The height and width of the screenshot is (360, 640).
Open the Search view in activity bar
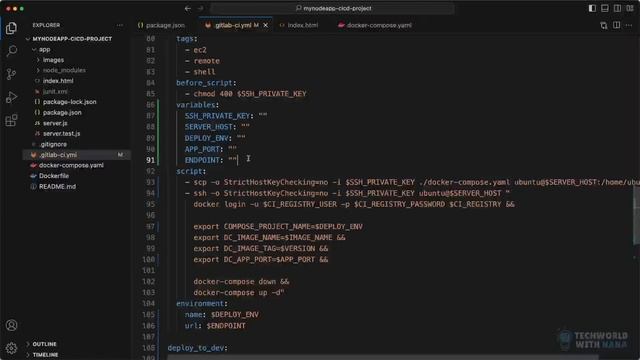[x=11, y=51]
